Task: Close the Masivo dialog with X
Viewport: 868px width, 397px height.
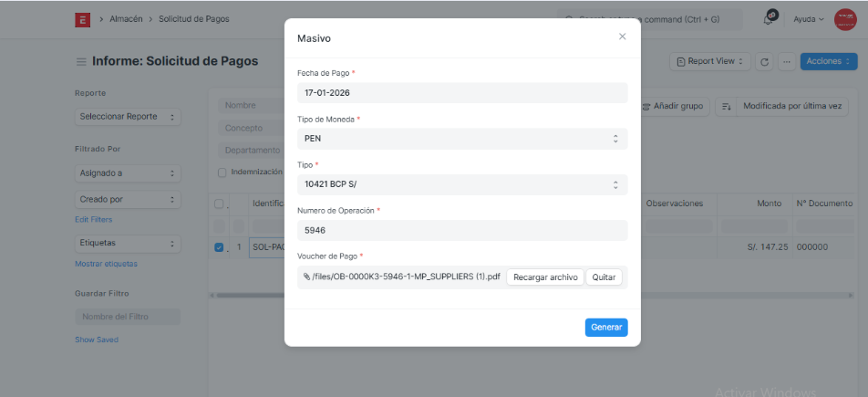Action: coord(623,37)
